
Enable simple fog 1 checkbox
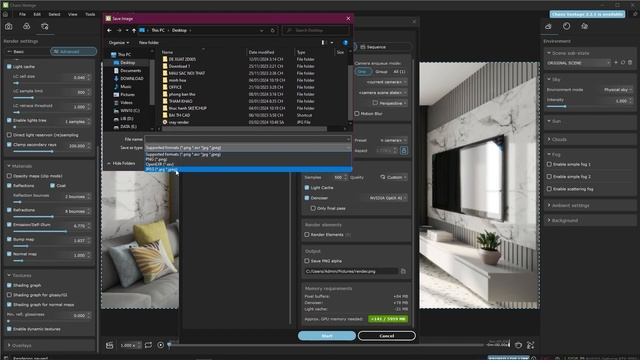pos(549,164)
